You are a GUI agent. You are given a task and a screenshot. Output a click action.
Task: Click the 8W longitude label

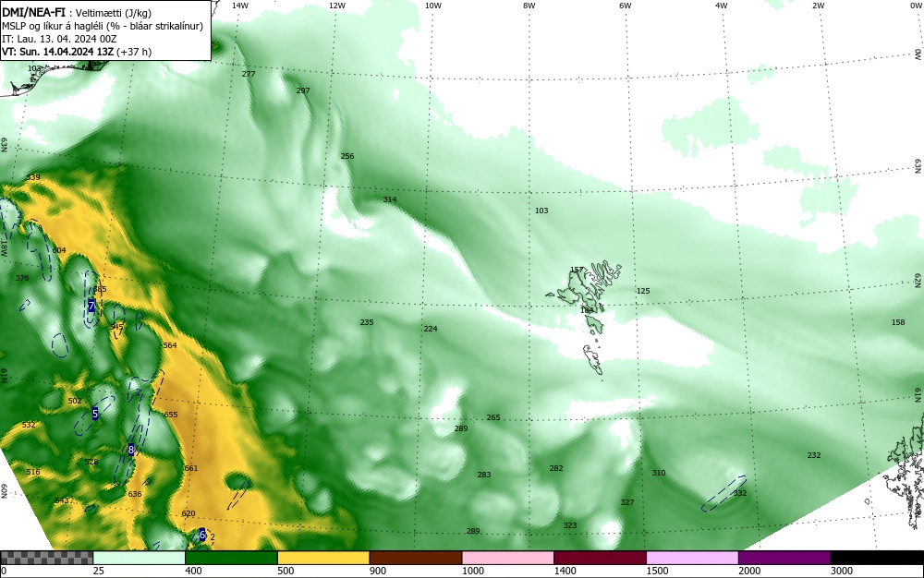pyautogui.click(x=529, y=6)
